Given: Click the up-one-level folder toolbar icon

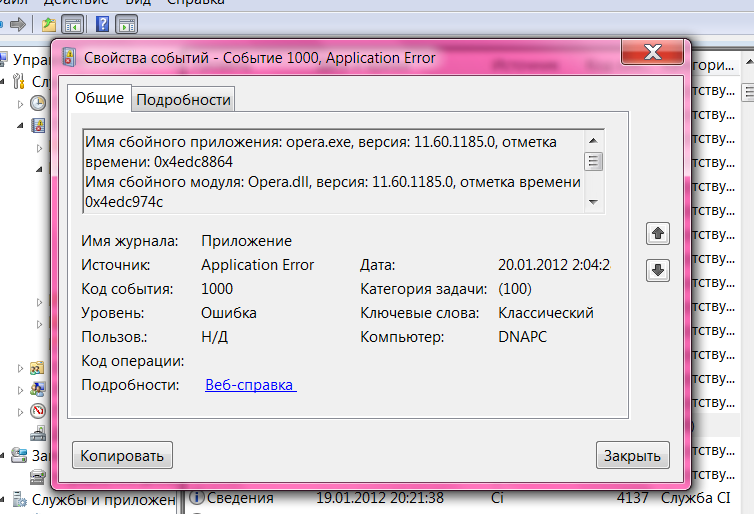Looking at the screenshot, I should [49, 25].
